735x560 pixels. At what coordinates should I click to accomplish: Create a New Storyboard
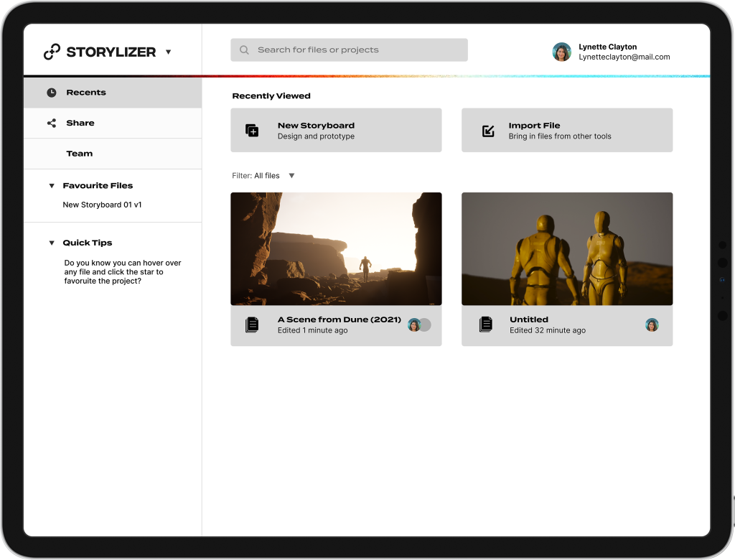(336, 131)
